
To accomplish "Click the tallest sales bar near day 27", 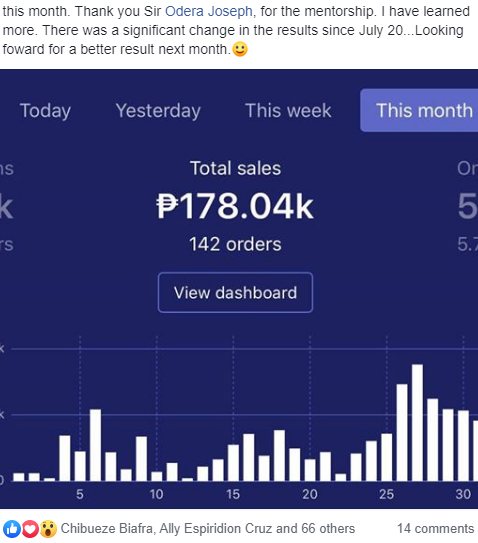I will pos(417,422).
